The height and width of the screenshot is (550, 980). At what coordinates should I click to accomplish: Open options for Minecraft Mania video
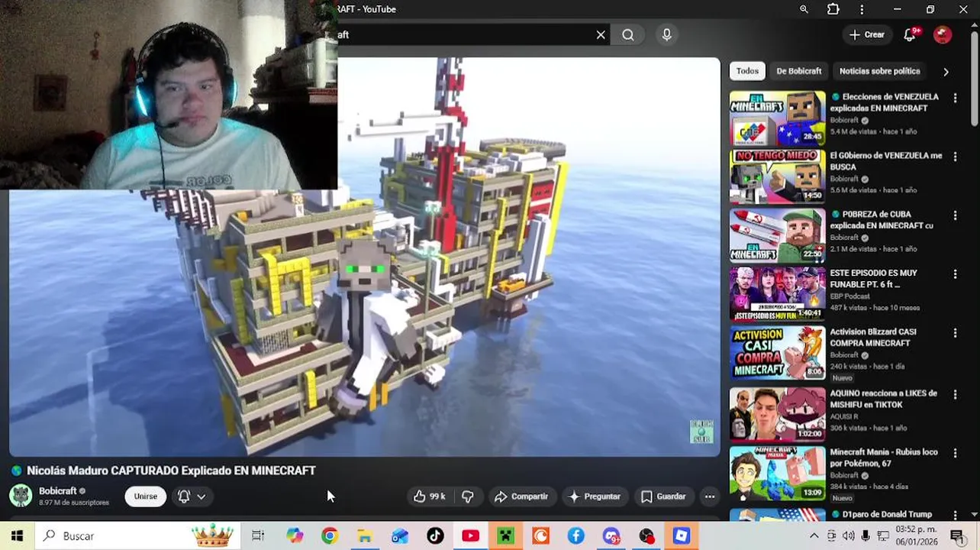click(x=955, y=453)
